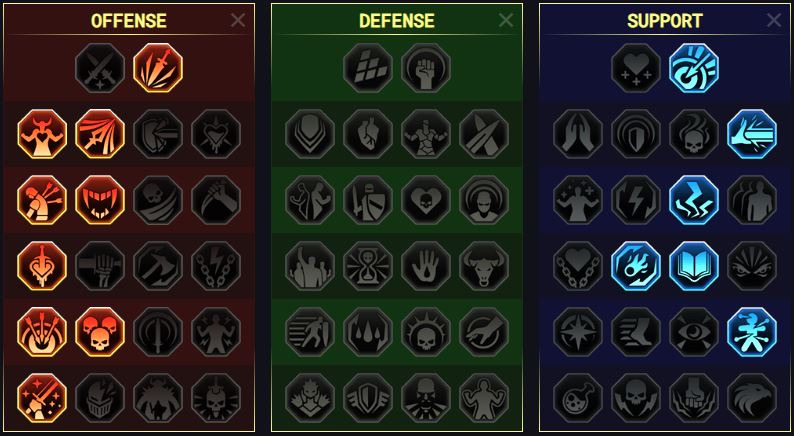This screenshot has height=436, width=794.
Task: Select the potion flask mastery icon
Action: tap(578, 398)
